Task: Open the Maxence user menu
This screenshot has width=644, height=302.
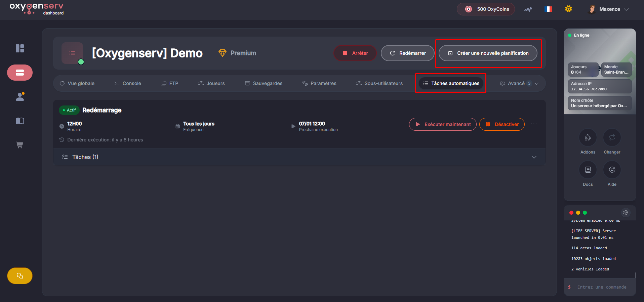Action: 609,9
